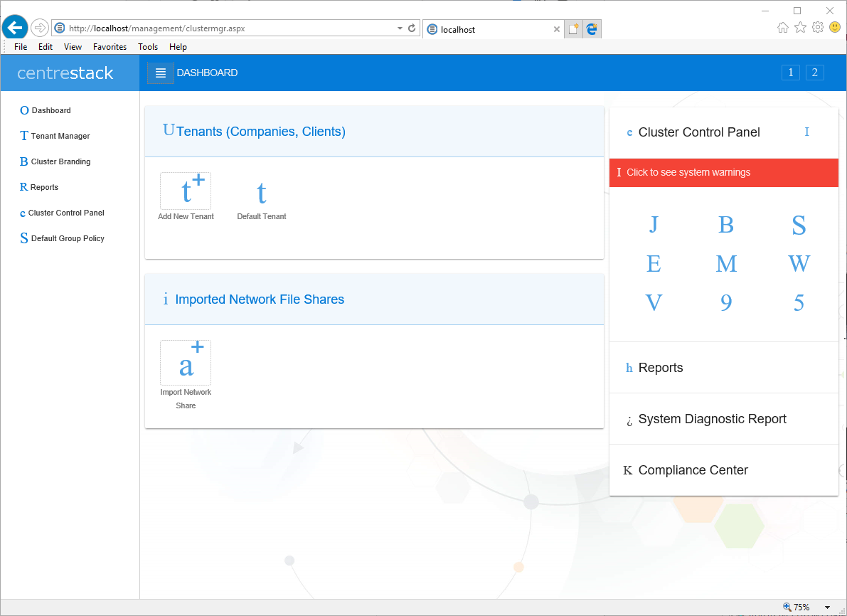Open the Tenants (Companies, Clients) heading
The height and width of the screenshot is (616, 847).
261,132
